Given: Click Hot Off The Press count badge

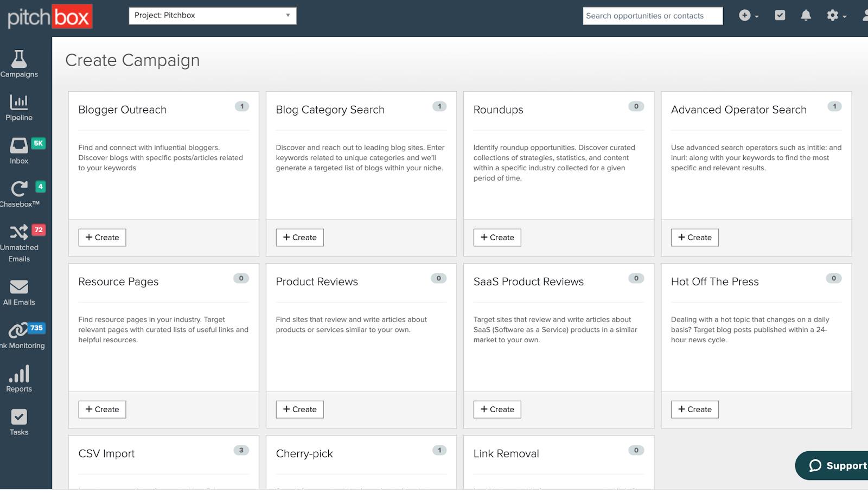Looking at the screenshot, I should click(834, 278).
